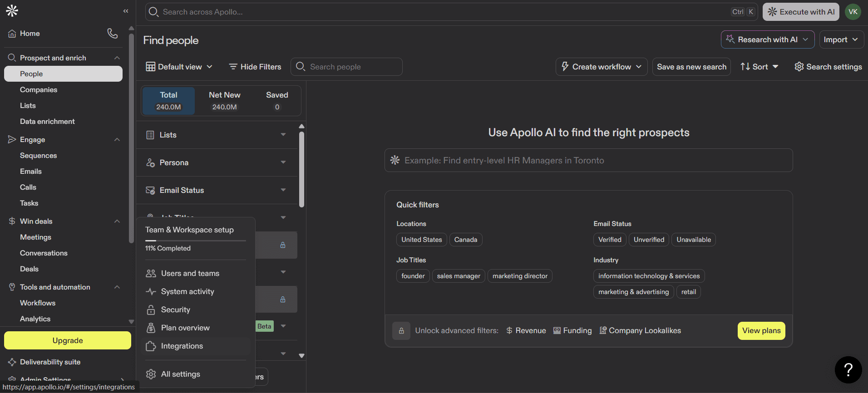
Task: Click the Tools and automation icon
Action: (12, 287)
